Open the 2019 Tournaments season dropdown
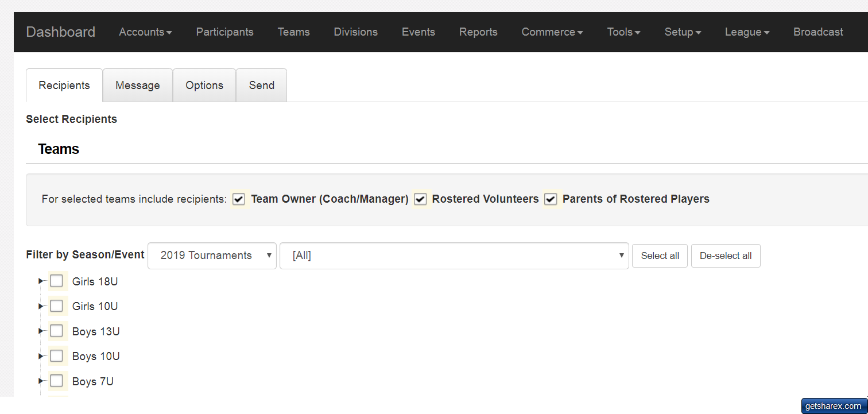The width and height of the screenshot is (868, 414). click(x=212, y=256)
